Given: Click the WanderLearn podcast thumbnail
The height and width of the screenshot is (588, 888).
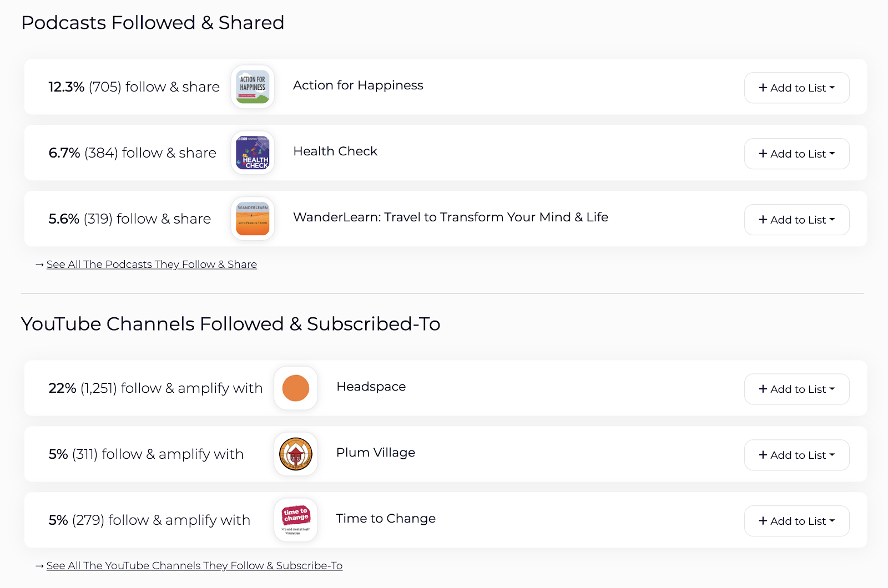Looking at the screenshot, I should (x=253, y=219).
